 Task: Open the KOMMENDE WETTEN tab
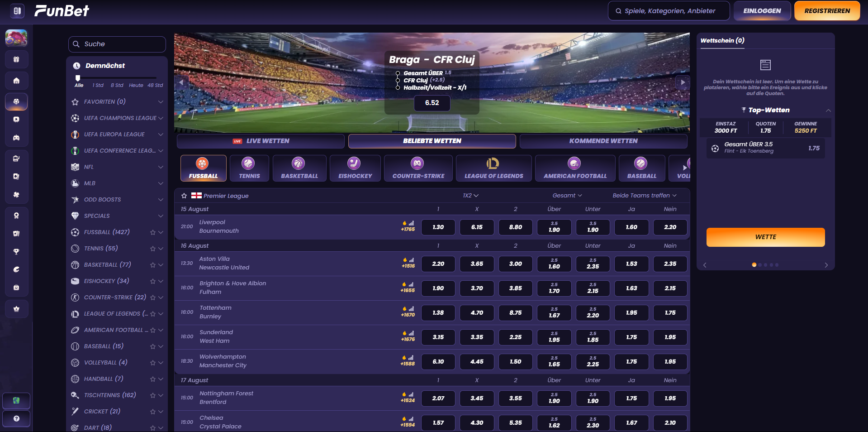pyautogui.click(x=603, y=141)
